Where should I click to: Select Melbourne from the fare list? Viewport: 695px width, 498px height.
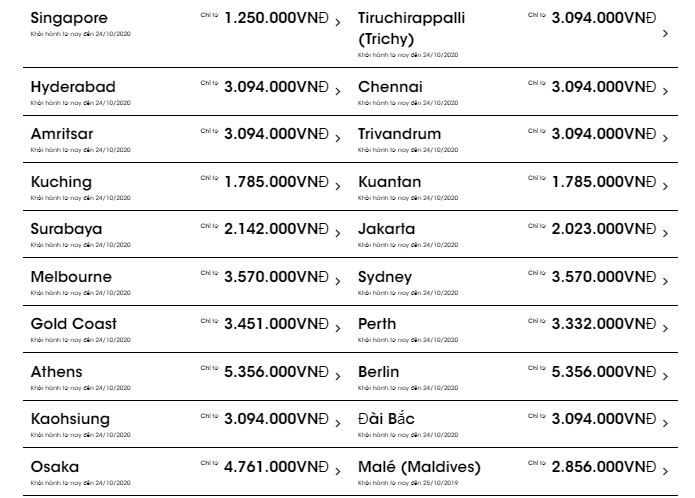click(71, 277)
